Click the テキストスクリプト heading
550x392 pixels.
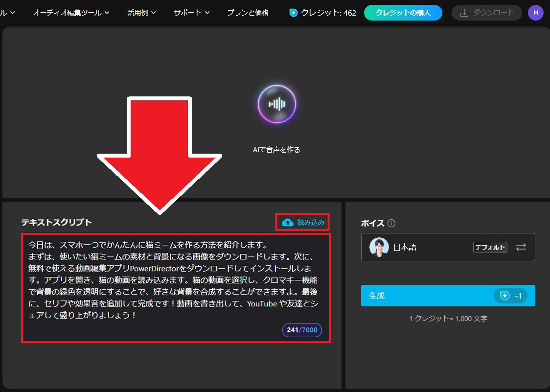point(56,223)
